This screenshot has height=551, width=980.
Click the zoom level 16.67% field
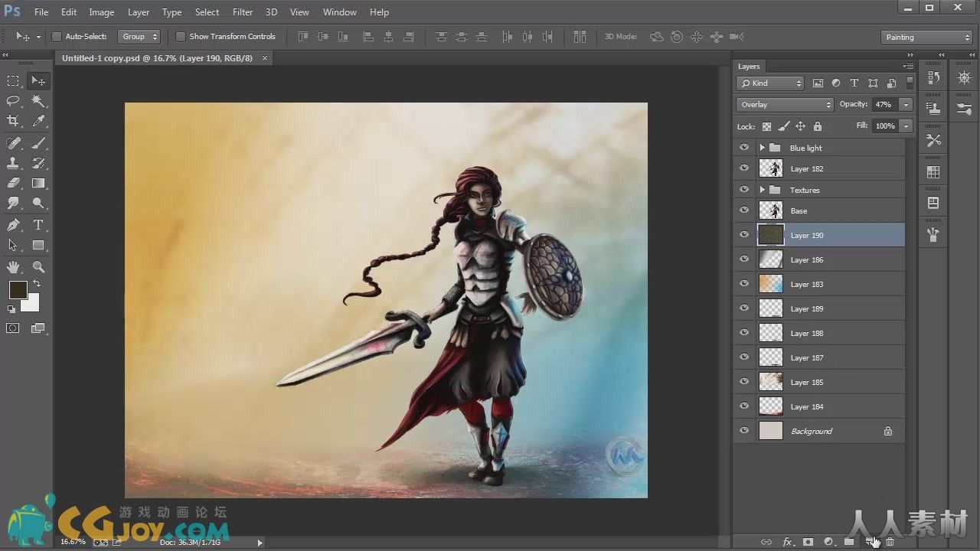coord(73,542)
